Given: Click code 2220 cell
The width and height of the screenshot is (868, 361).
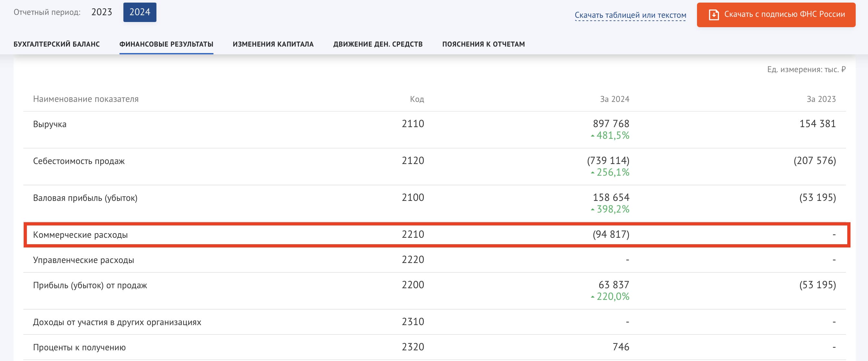Looking at the screenshot, I should (x=413, y=259).
